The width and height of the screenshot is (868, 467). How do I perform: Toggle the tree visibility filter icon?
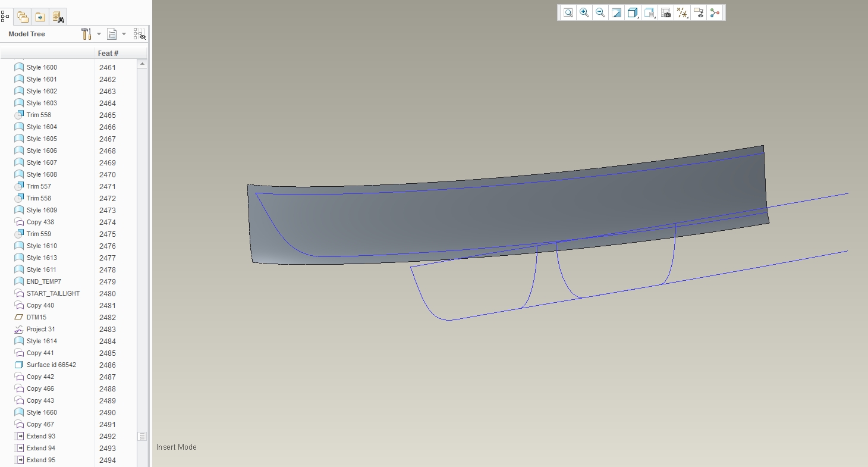coord(140,34)
